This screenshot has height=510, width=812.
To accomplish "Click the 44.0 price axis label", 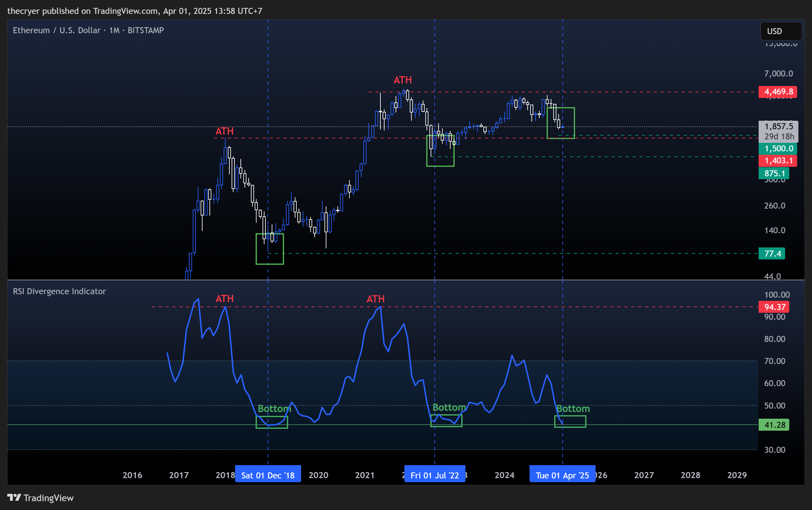I will click(773, 276).
